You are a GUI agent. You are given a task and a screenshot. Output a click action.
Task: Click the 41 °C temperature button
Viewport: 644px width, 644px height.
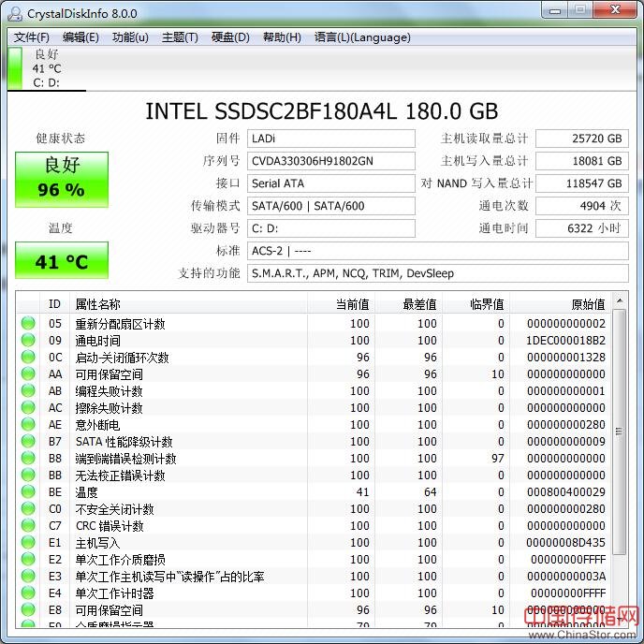pos(62,261)
